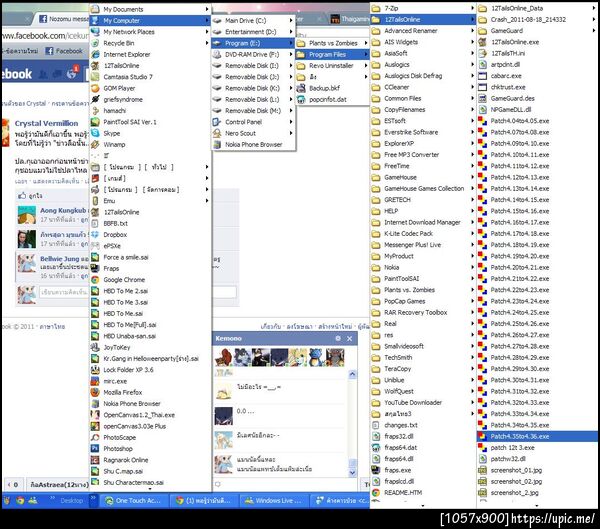Screen dimensions: 600x529
Task: Open popcnfot.dat file
Action: click(328, 100)
